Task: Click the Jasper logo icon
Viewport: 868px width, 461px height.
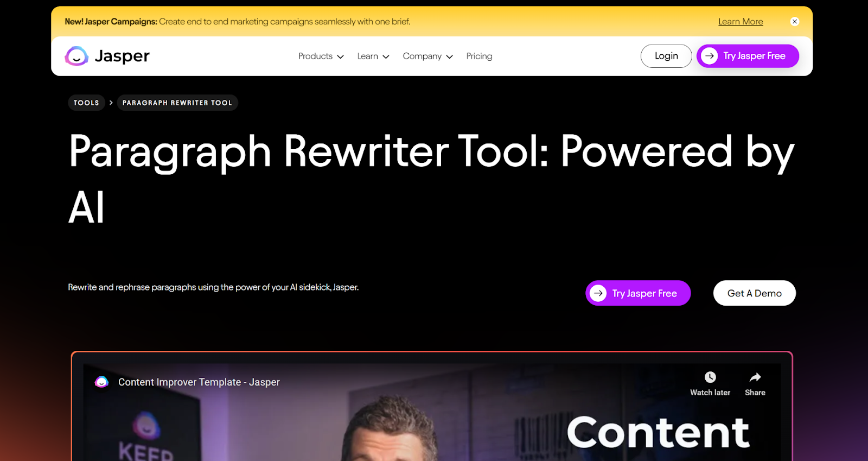Action: click(76, 56)
